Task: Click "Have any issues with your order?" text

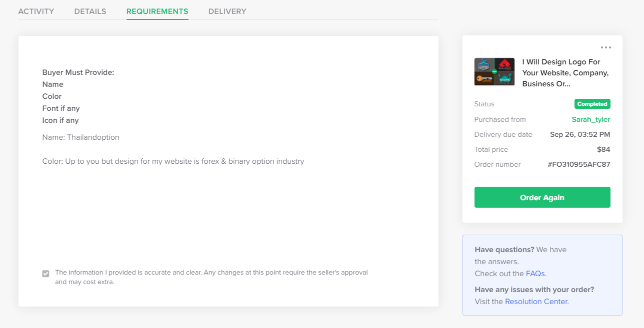Action: tap(534, 290)
